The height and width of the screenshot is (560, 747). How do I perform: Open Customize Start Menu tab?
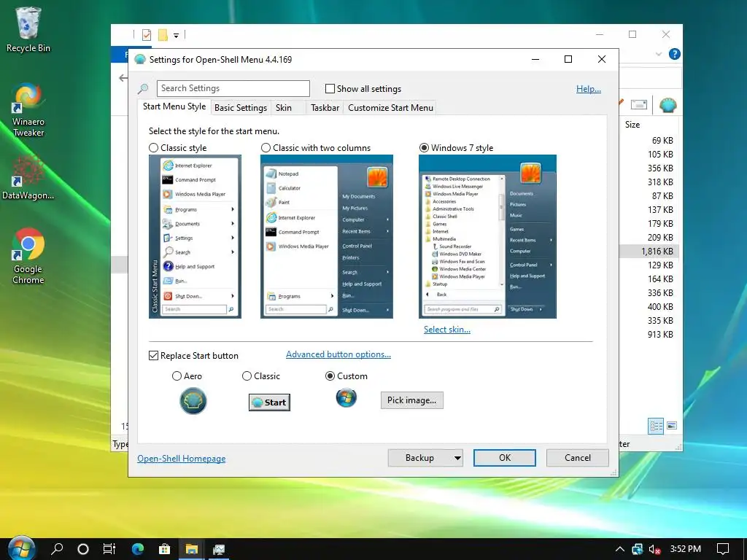(391, 108)
